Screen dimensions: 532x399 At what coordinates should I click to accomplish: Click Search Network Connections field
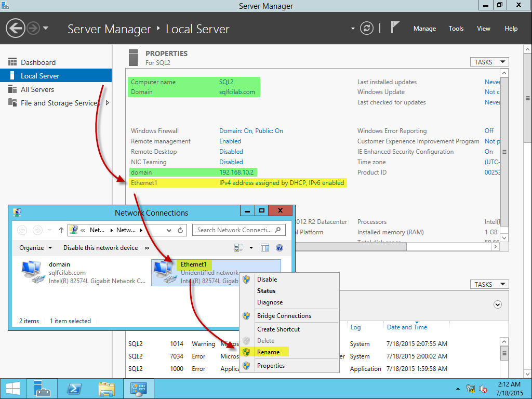pyautogui.click(x=239, y=230)
